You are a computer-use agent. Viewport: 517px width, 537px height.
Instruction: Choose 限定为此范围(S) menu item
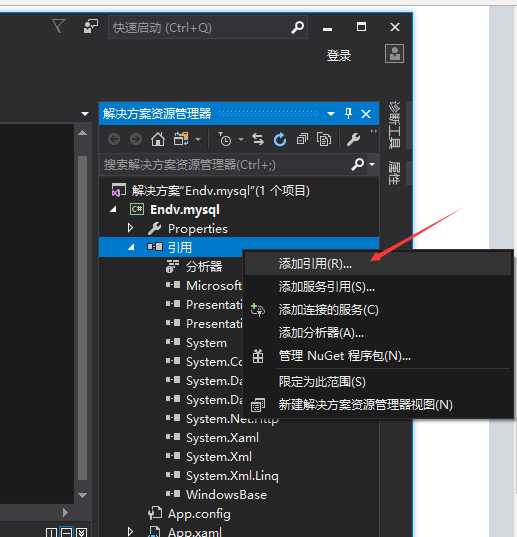[378, 382]
